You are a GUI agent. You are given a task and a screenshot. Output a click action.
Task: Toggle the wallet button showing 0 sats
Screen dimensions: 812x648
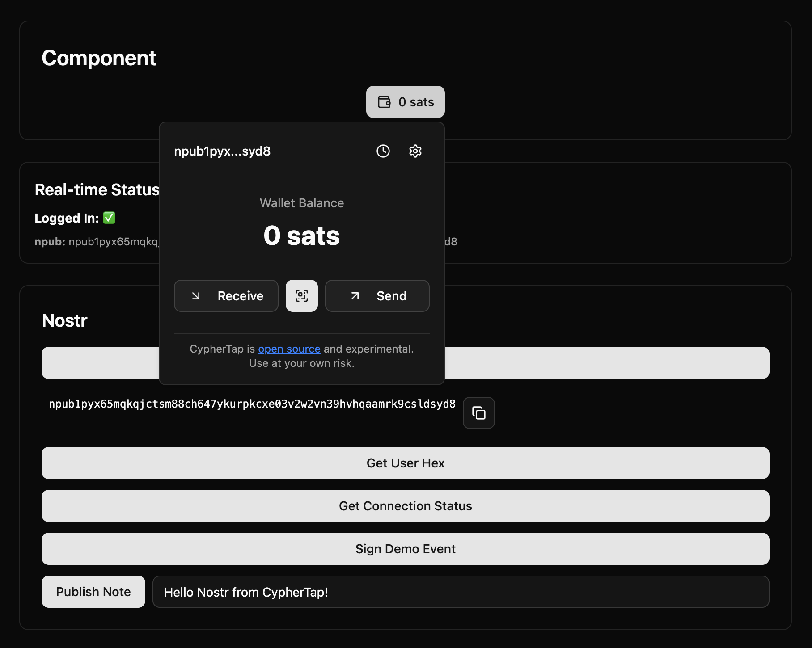coord(405,102)
